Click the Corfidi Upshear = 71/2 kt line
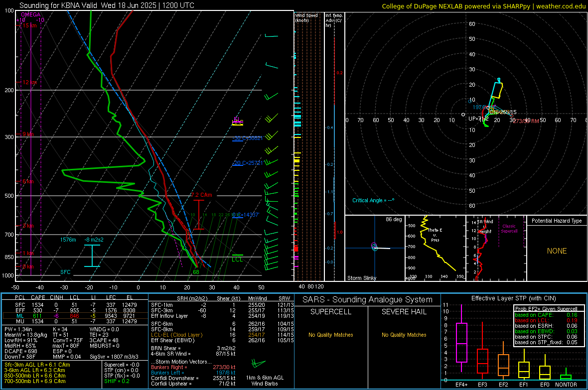 pos(193,384)
